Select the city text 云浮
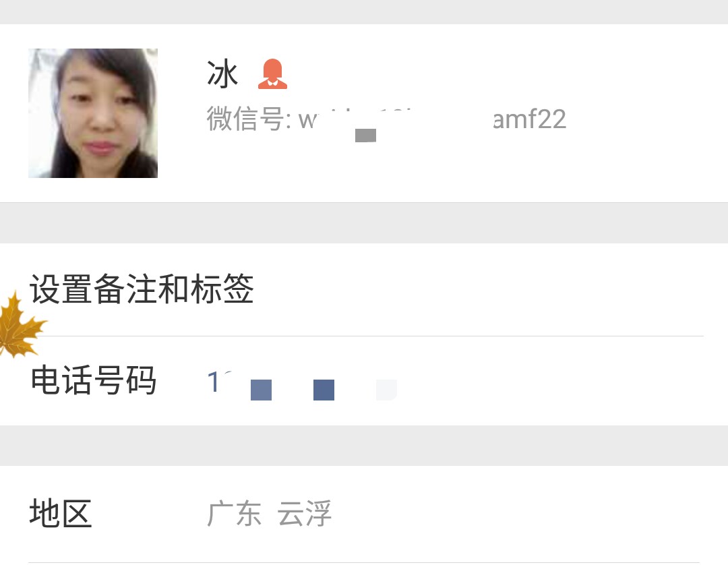The image size is (728, 565). pos(305,514)
